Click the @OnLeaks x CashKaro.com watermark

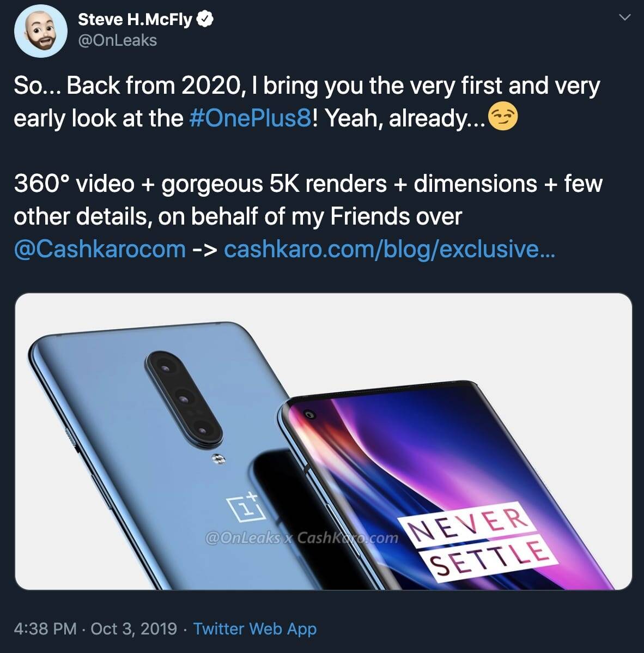(301, 539)
